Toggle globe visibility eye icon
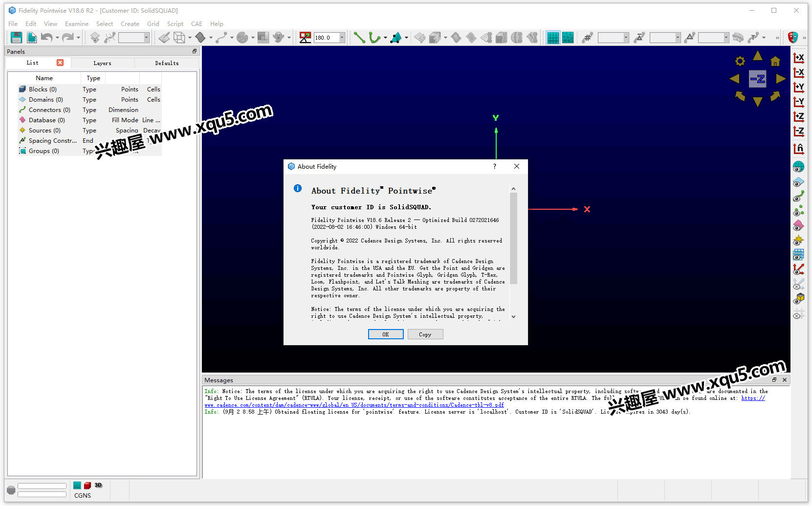 pos(798,167)
